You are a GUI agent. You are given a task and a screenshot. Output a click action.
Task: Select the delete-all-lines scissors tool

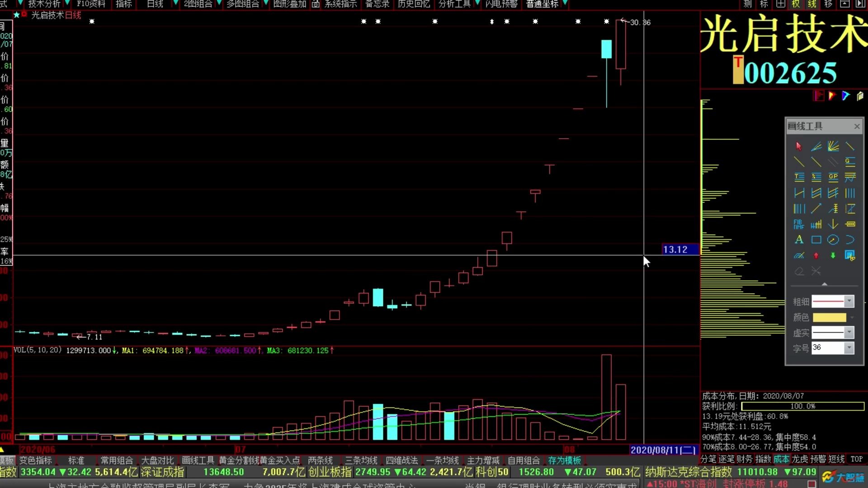[x=816, y=271]
